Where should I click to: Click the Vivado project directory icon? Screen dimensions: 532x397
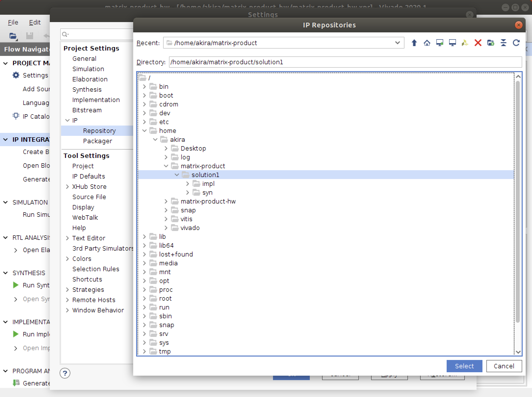coord(465,43)
